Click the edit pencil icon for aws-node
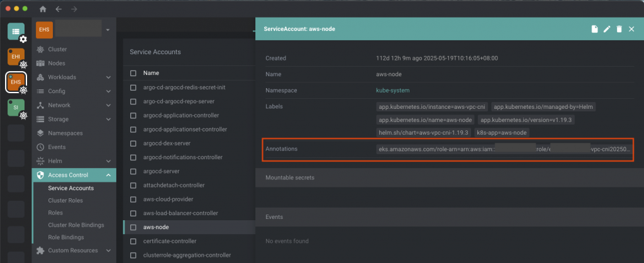 (607, 29)
